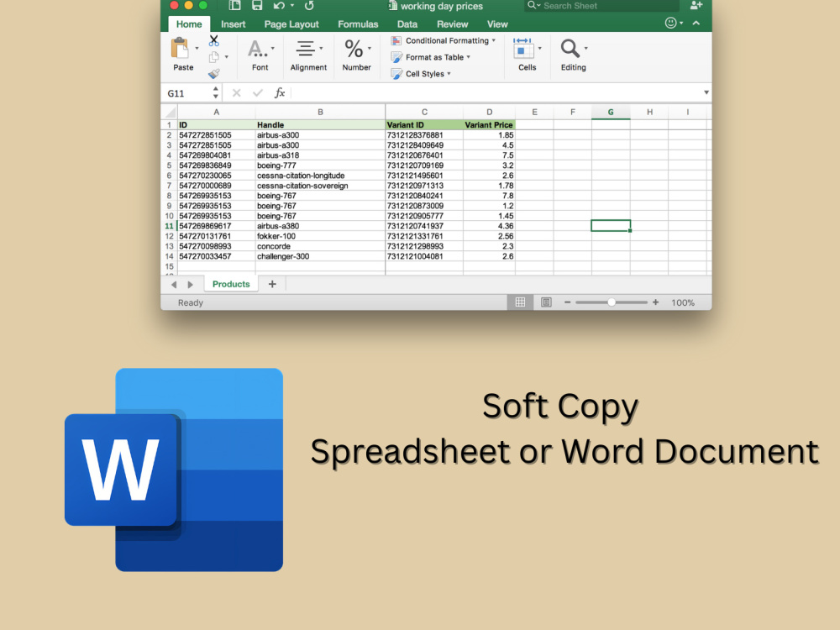Open the Insert ribbon tab
Image resolution: width=840 pixels, height=630 pixels.
233,24
